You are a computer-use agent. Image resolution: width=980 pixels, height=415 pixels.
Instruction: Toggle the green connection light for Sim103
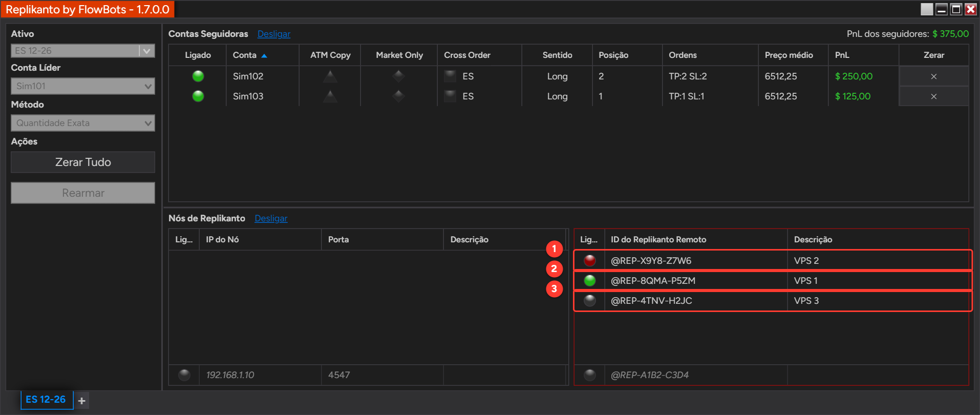click(198, 96)
